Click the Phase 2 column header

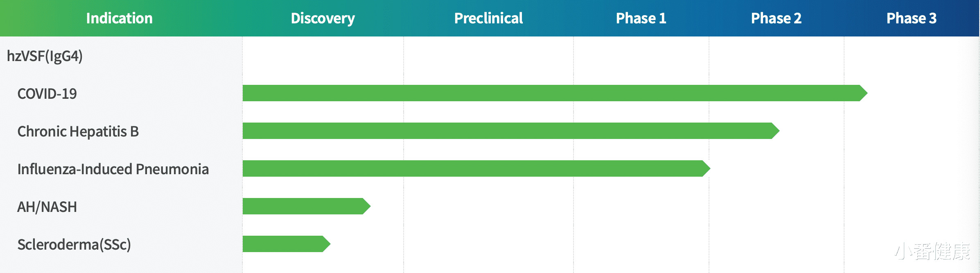[x=776, y=18]
